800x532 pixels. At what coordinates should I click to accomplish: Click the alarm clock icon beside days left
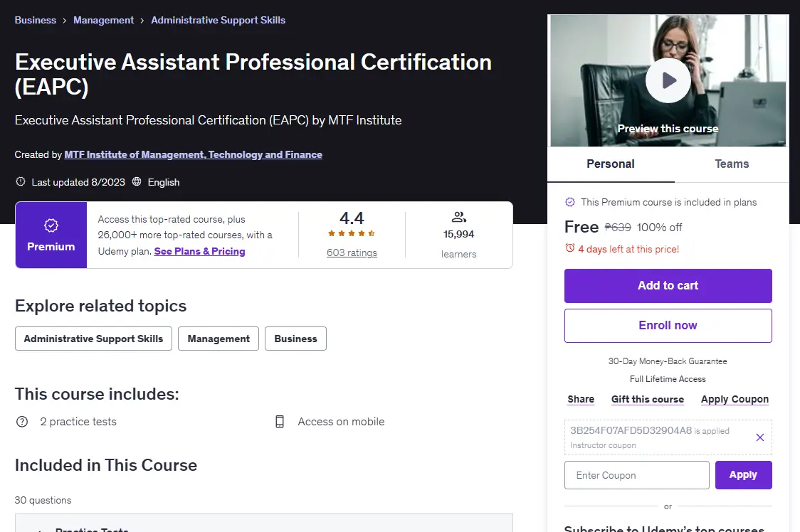click(570, 248)
